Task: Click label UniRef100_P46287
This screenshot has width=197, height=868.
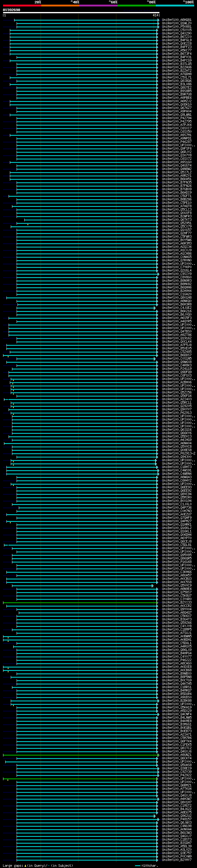Action: [x=176, y=142]
